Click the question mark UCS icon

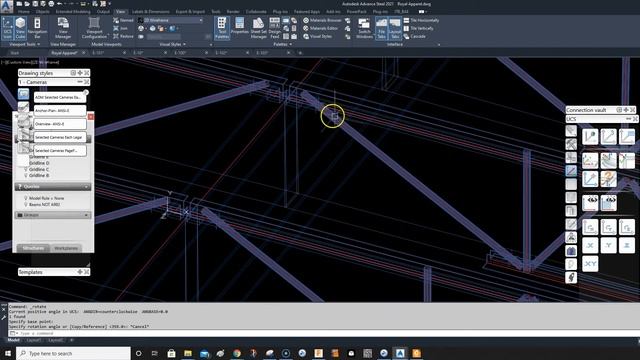[609, 179]
